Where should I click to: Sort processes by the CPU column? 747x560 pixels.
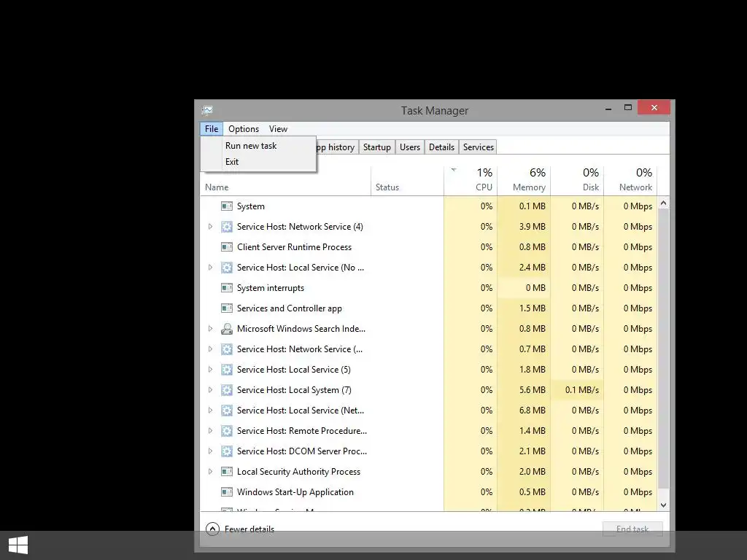[471, 181]
